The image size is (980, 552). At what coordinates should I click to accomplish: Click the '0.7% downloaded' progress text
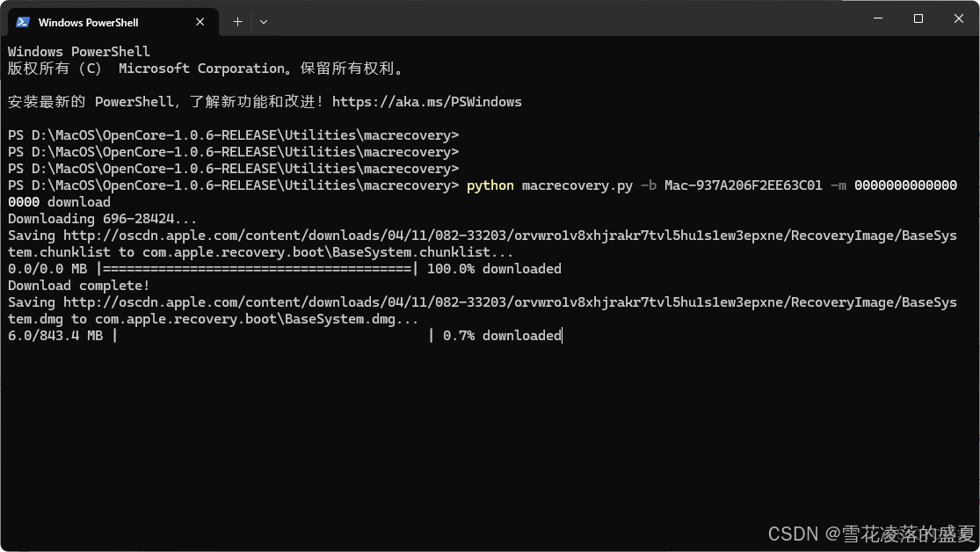pyautogui.click(x=502, y=336)
